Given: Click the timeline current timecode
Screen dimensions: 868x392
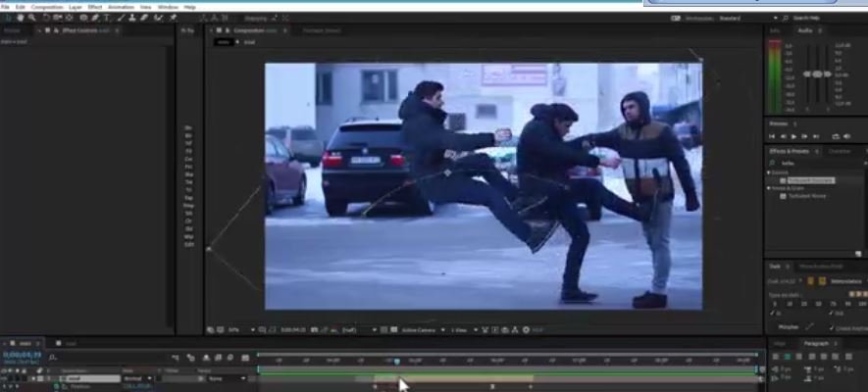Looking at the screenshot, I should (23, 355).
